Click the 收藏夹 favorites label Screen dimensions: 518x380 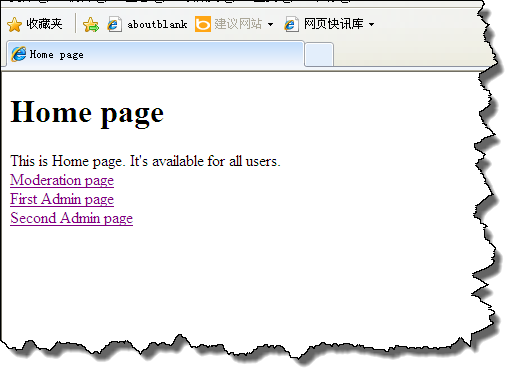(x=44, y=24)
